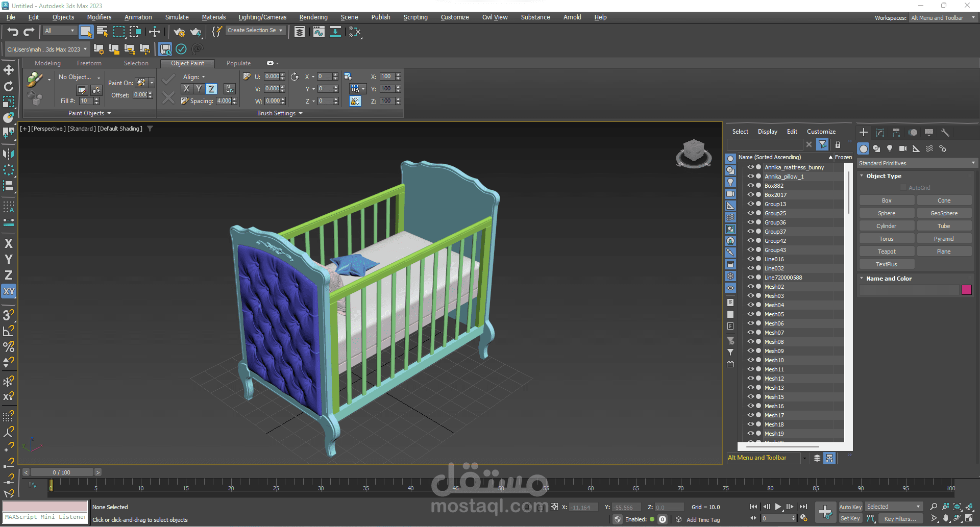Viewport: 980px width, 527px height.
Task: Click the pink object color swatch
Action: tap(966, 290)
